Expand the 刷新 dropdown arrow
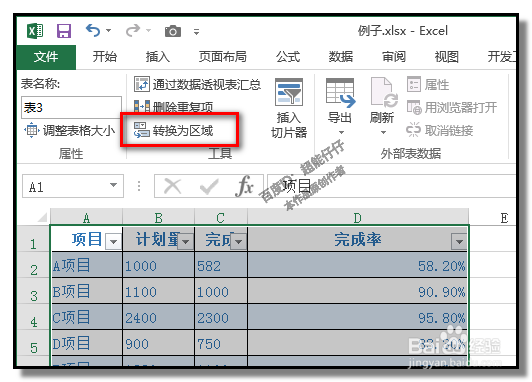 pos(383,132)
